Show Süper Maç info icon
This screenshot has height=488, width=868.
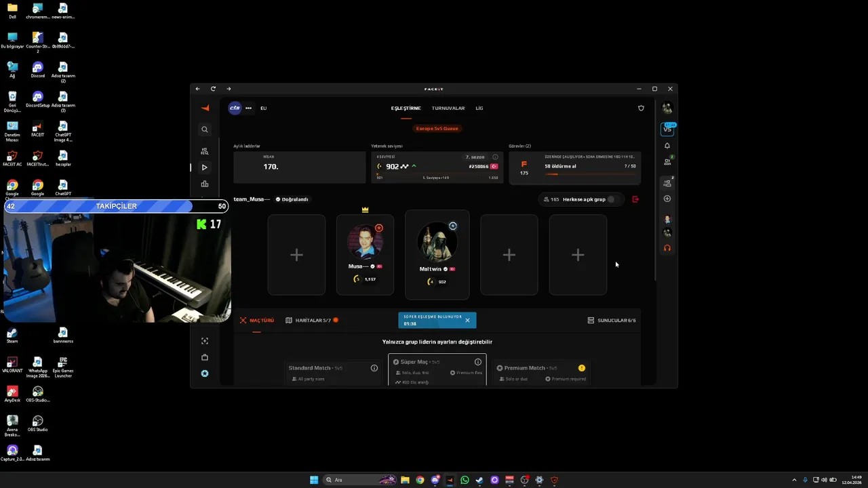(478, 362)
